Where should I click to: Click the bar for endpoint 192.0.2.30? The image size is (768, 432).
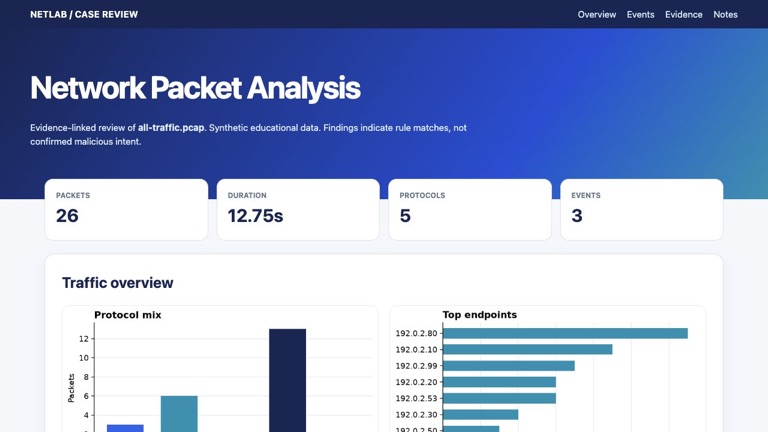480,415
